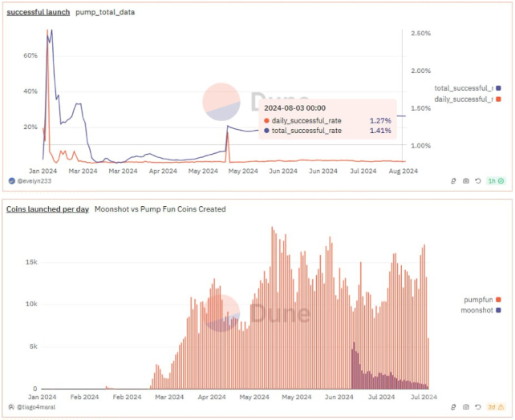Open the @evelyn233 author profile
515x420 pixels.
click(34, 181)
